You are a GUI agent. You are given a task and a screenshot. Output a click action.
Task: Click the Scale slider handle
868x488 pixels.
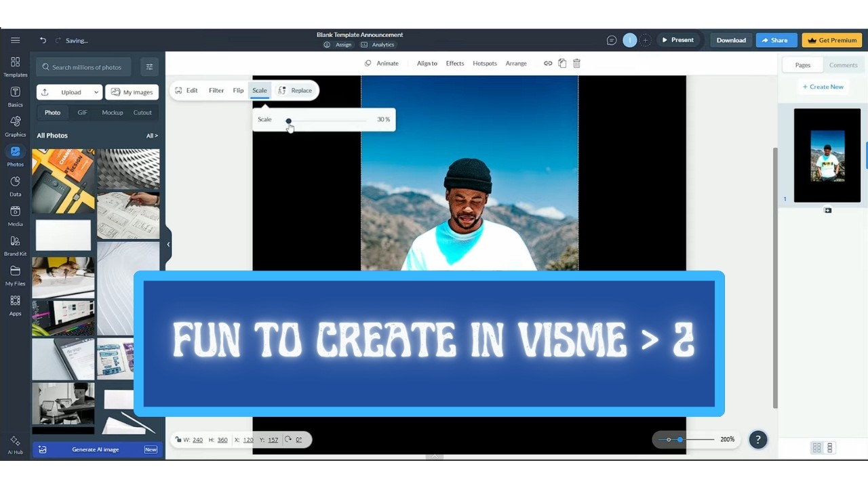[288, 121]
